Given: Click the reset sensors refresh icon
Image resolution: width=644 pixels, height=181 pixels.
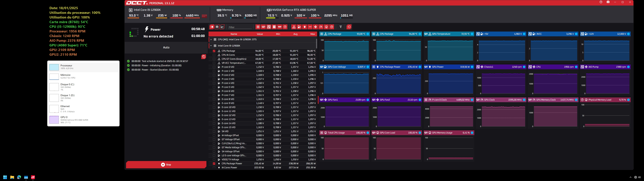Looking at the screenshot, I should click(349, 27).
